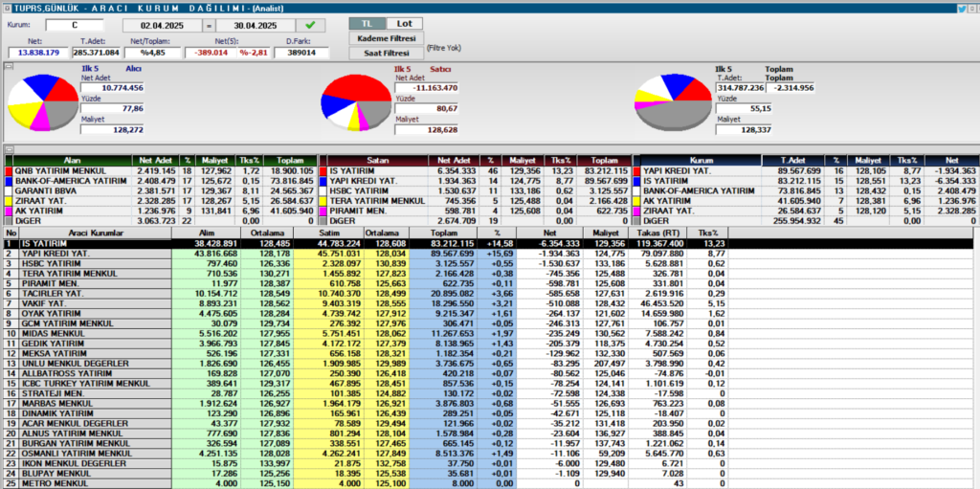Click the end date field 30.04.2025

(x=256, y=26)
